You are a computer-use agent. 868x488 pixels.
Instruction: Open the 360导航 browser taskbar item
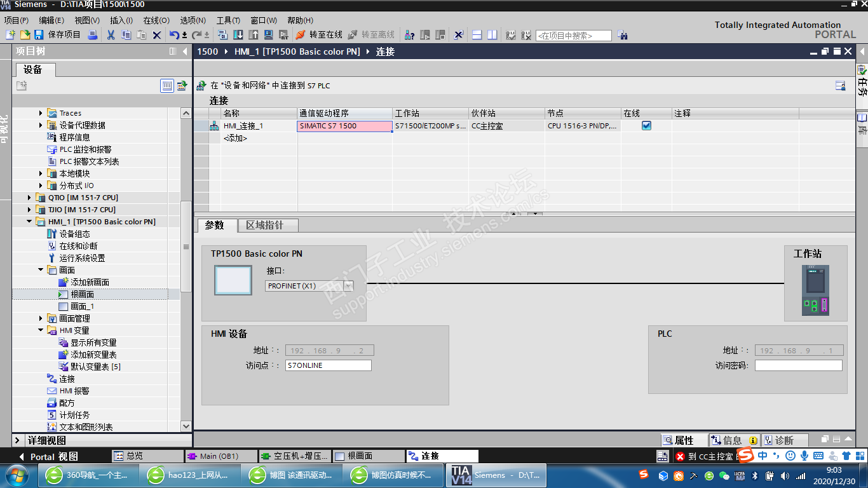[89, 475]
